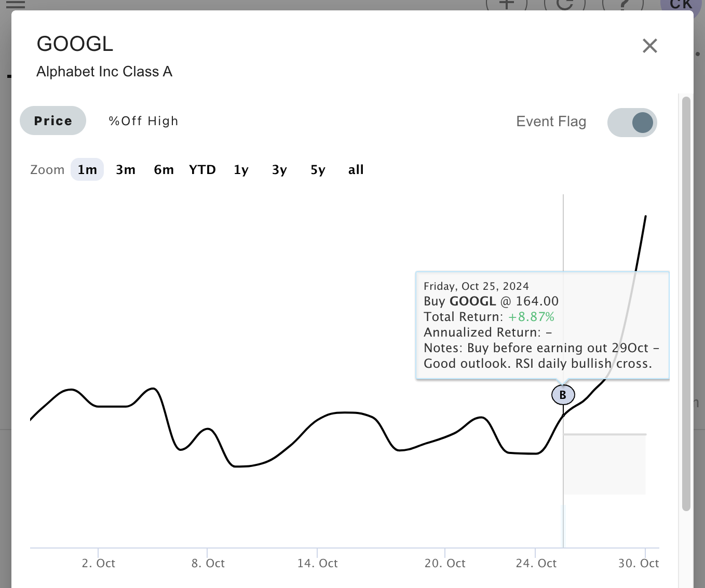Toggle the Event Flag switch
This screenshot has width=705, height=588.
[632, 123]
